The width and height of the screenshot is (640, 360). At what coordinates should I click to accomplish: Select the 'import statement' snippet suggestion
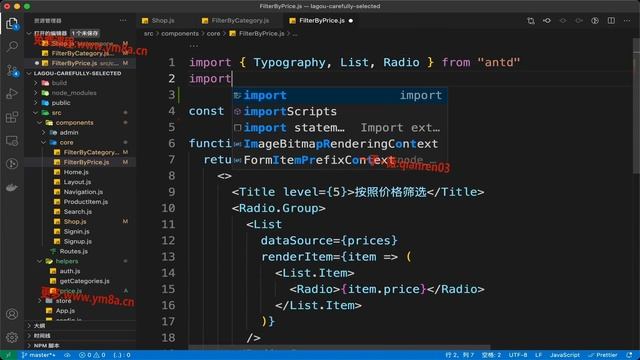340,128
